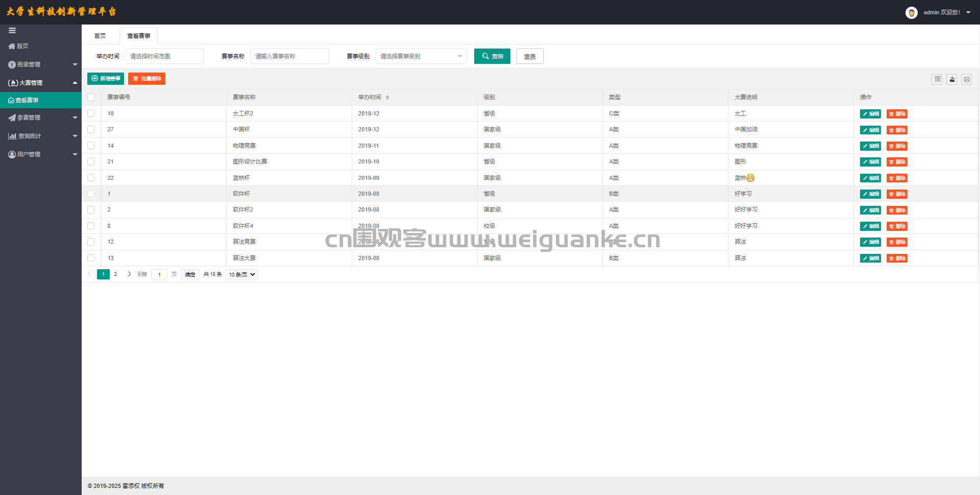Click the 批量删除 button
Viewport: 980px width, 495px height.
[146, 79]
